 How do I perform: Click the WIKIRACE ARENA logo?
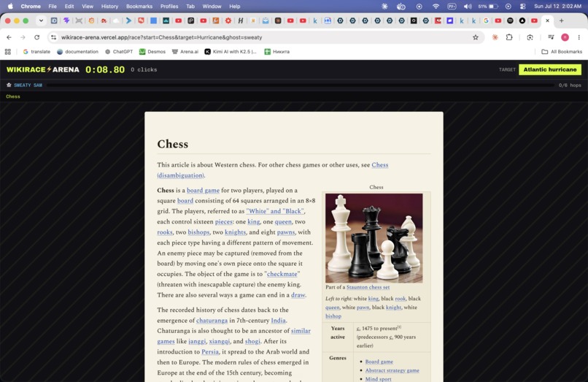click(43, 69)
